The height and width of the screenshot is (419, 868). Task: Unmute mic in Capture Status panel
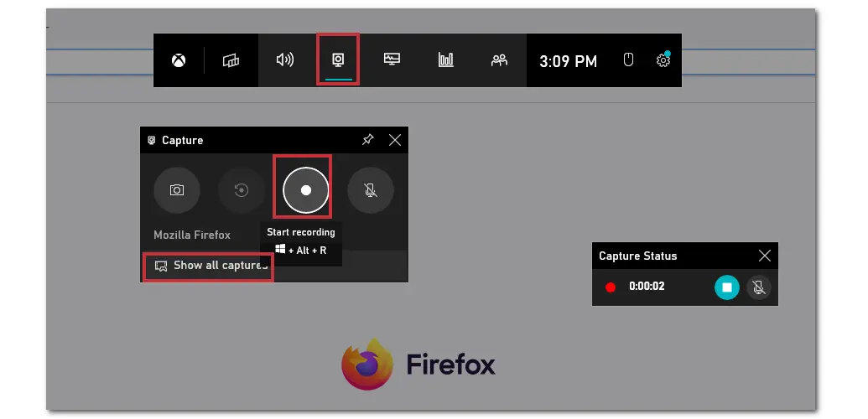pyautogui.click(x=758, y=287)
